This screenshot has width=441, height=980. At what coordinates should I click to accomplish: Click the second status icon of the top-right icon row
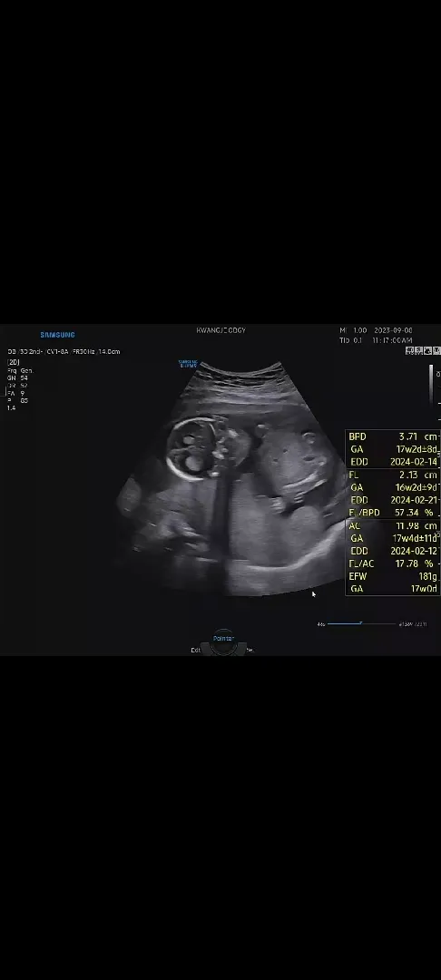pyautogui.click(x=419, y=350)
